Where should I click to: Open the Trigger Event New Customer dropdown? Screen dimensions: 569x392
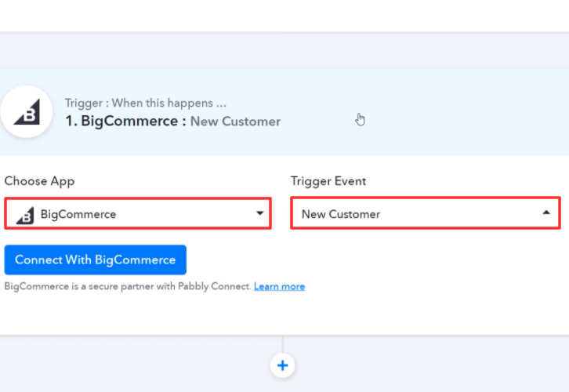[426, 213]
